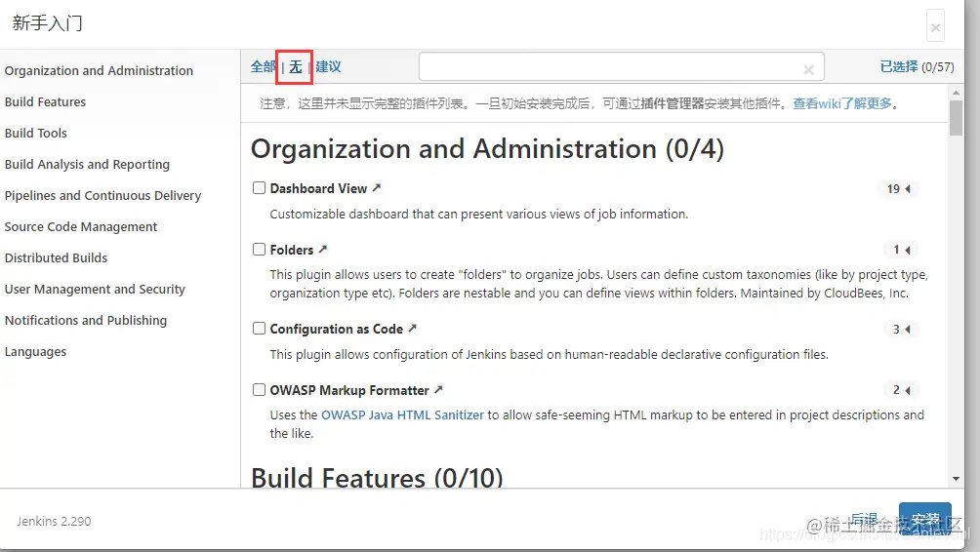
Task: Clear the plugin search field with X icon
Action: pos(808,69)
